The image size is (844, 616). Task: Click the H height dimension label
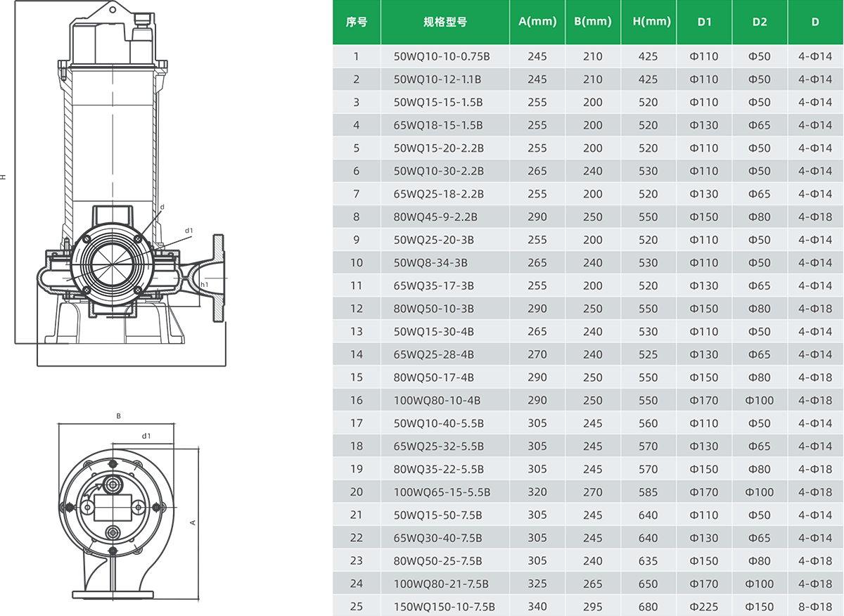(x=4, y=177)
